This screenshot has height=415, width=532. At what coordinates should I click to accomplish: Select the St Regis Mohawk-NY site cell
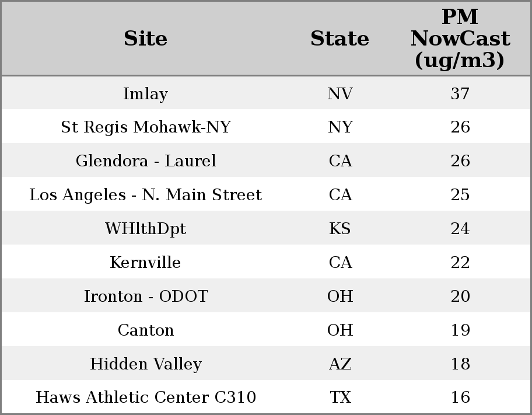[x=145, y=127]
